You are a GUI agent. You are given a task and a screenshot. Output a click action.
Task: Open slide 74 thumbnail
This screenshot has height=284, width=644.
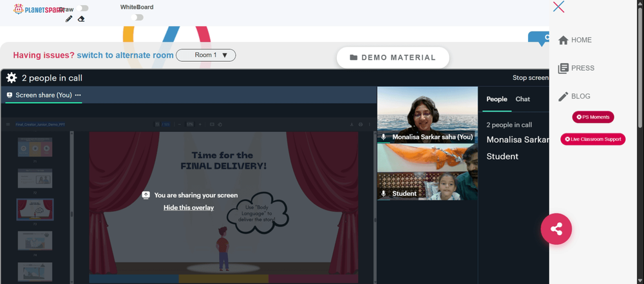(x=35, y=240)
